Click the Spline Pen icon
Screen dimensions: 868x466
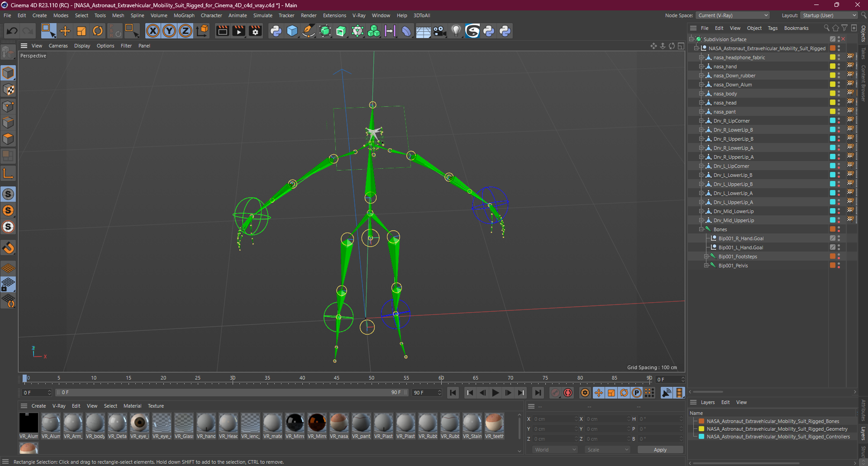[309, 31]
